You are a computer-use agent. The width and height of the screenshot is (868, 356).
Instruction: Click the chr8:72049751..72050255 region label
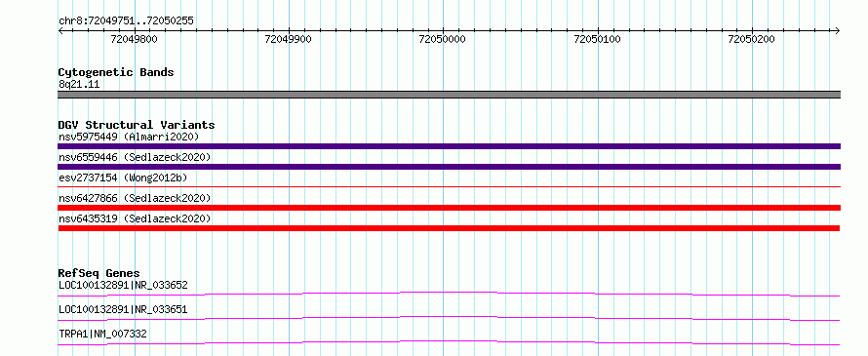[126, 21]
